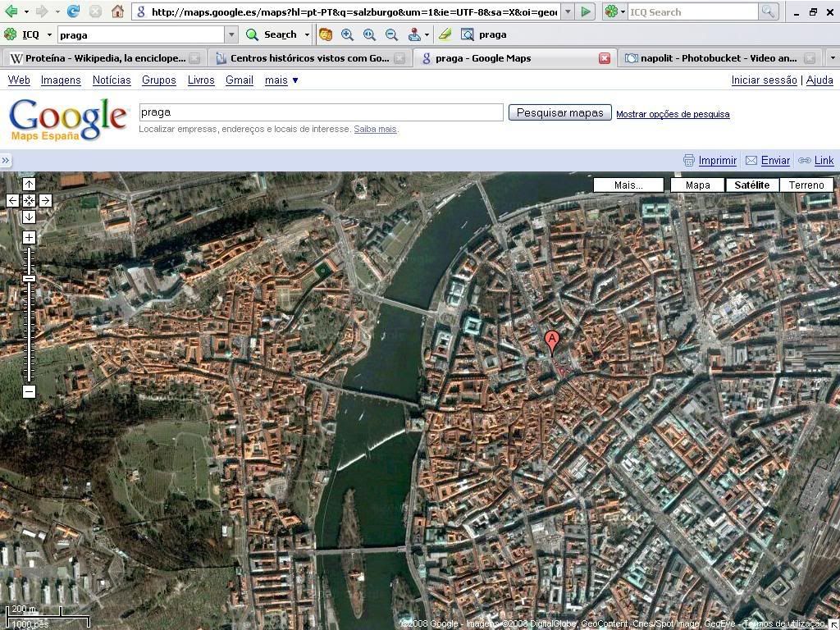840x630 pixels.
Task: Click the map zoom out minus button
Action: (29, 391)
